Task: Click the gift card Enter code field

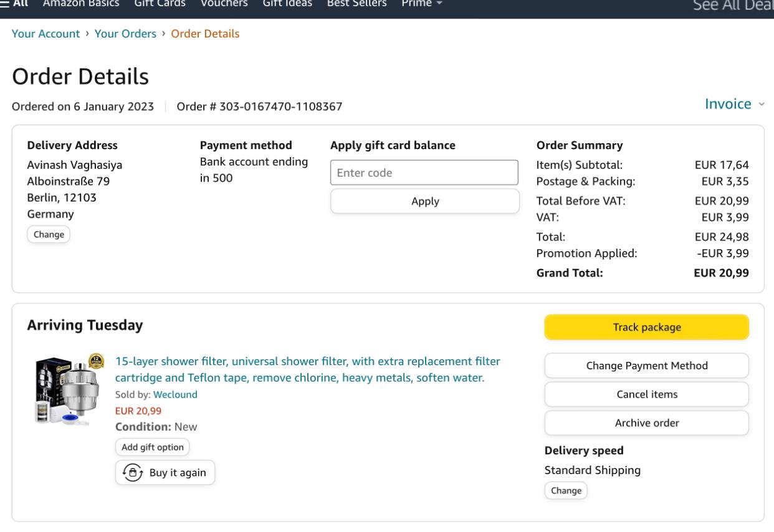Action: 424,173
